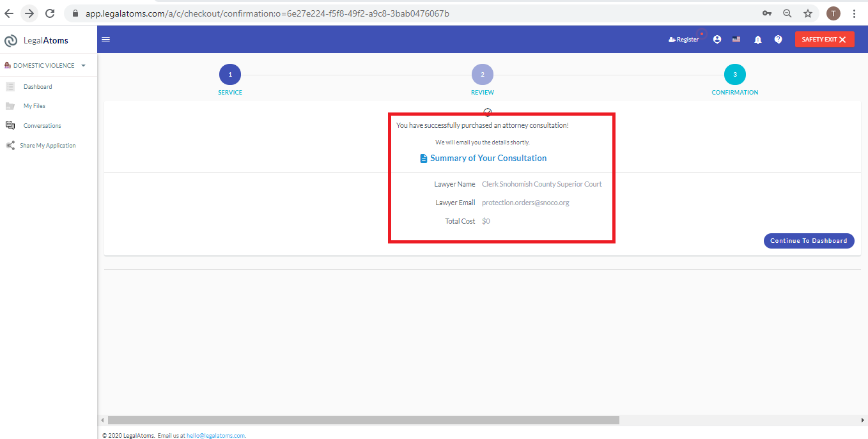The width and height of the screenshot is (868, 439).
Task: Click the Conversations chat icon
Action: (x=10, y=126)
